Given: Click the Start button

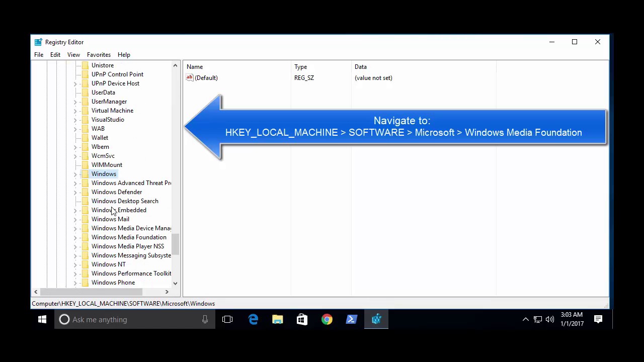Looking at the screenshot, I should [x=42, y=319].
